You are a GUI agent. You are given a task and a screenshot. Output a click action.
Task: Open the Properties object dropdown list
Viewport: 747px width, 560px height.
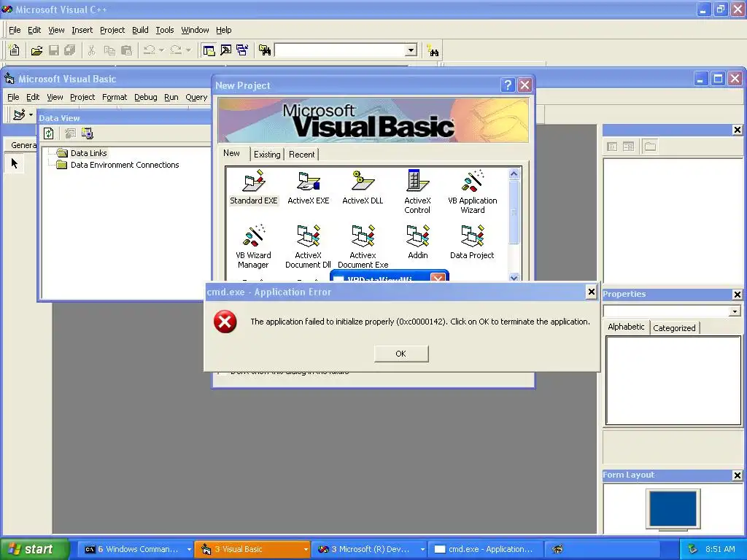click(735, 311)
